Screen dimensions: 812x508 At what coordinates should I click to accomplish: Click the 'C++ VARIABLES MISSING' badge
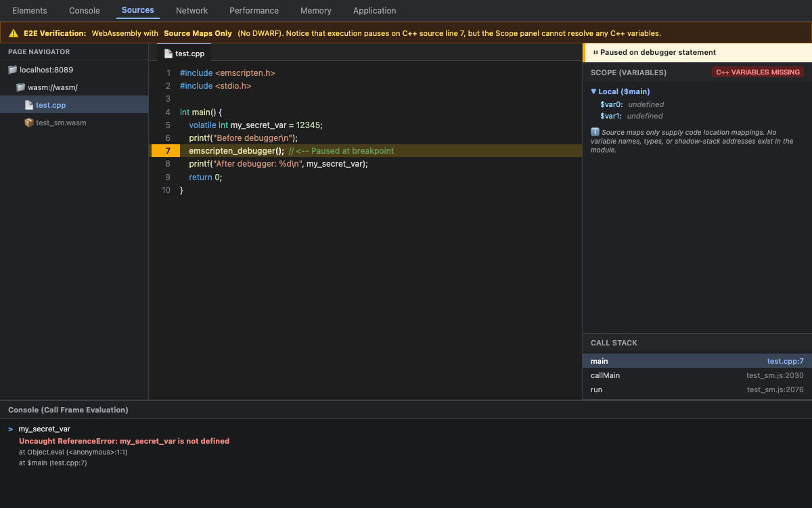(x=758, y=72)
